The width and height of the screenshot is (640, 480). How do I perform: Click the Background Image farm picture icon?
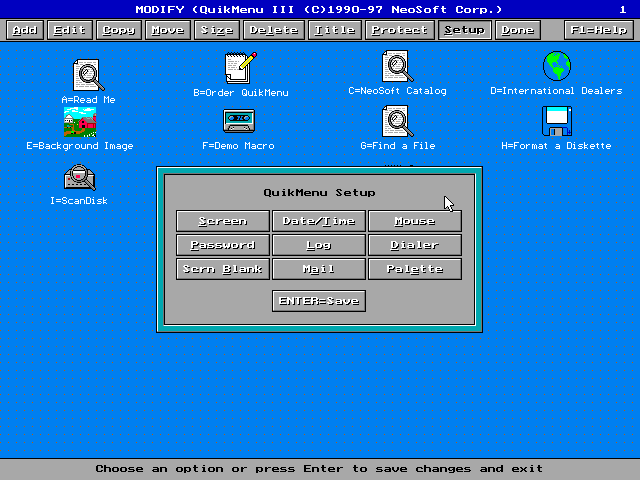pyautogui.click(x=80, y=122)
